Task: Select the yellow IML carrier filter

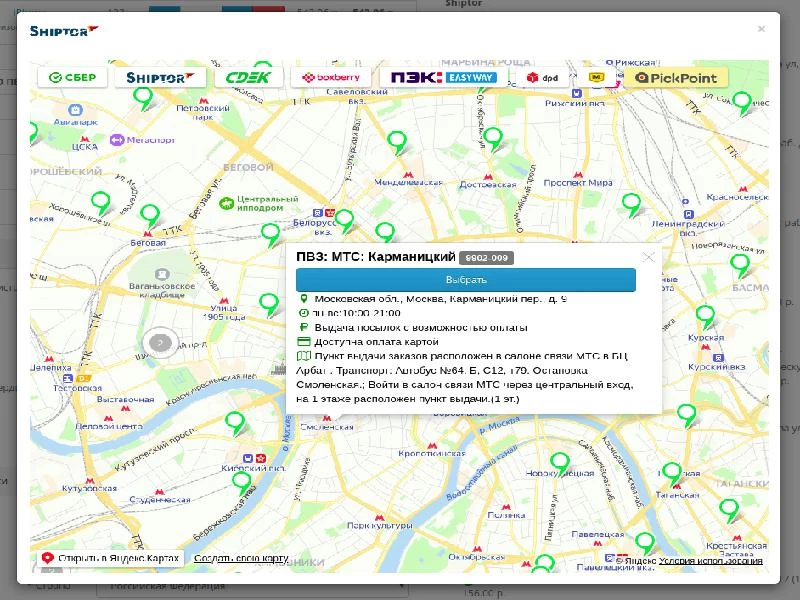Action: [x=596, y=78]
